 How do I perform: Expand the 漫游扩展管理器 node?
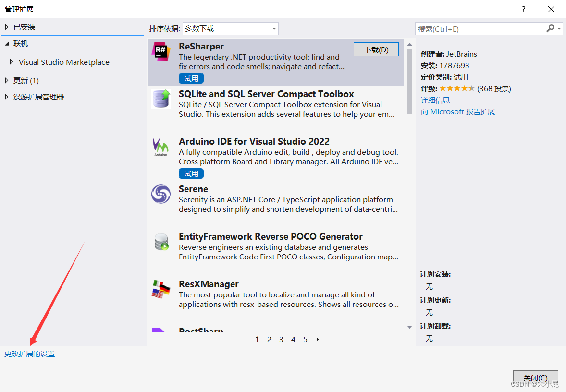[x=7, y=97]
